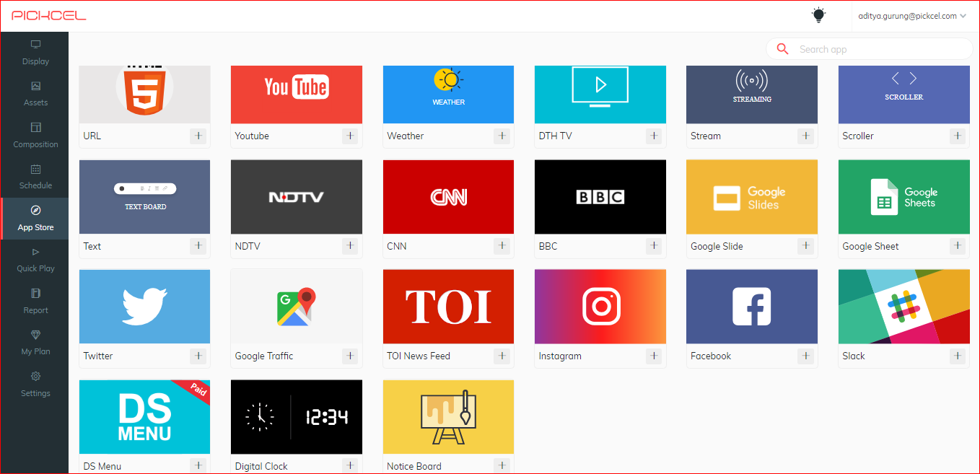Click the "Google Traffic" app name

click(x=264, y=356)
